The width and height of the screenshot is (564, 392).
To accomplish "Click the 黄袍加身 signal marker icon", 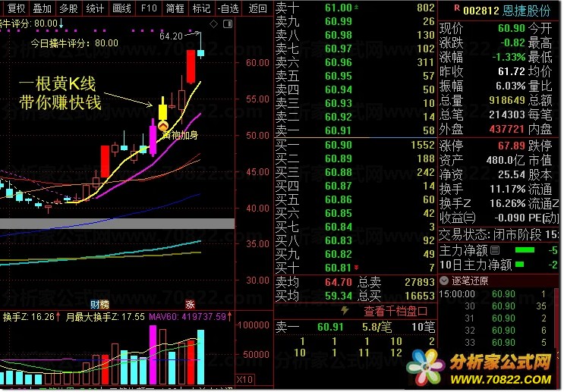I will coord(163,126).
